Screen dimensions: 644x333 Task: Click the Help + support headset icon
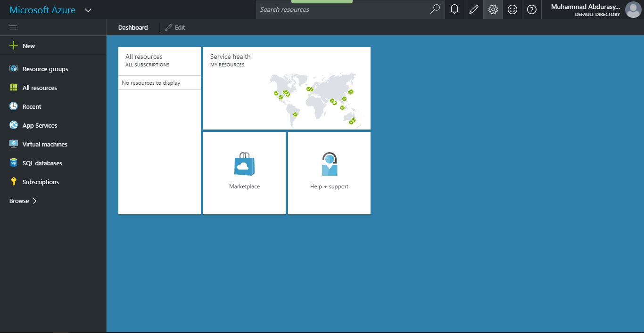coord(330,164)
